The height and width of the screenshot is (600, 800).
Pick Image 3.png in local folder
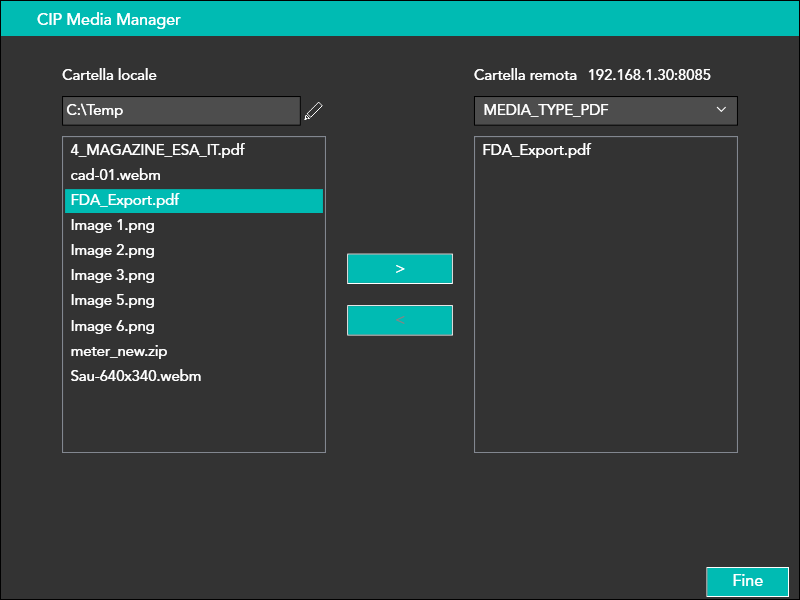tap(112, 276)
